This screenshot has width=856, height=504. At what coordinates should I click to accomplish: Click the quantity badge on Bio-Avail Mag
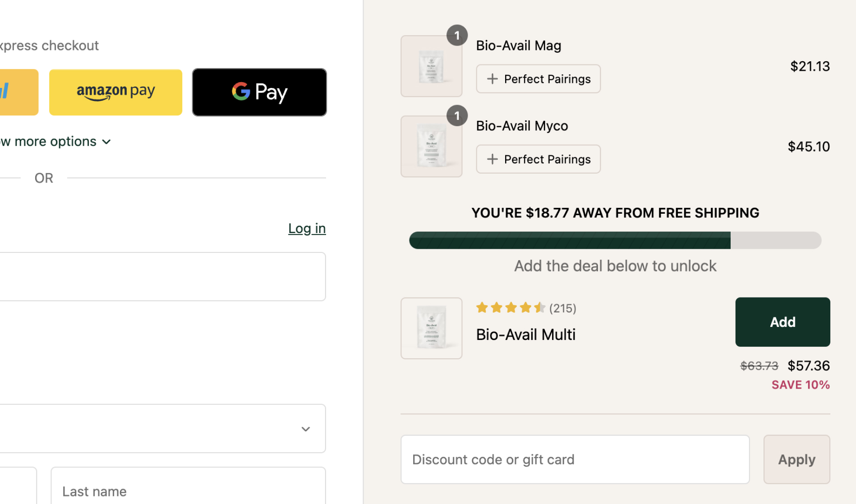tap(457, 35)
